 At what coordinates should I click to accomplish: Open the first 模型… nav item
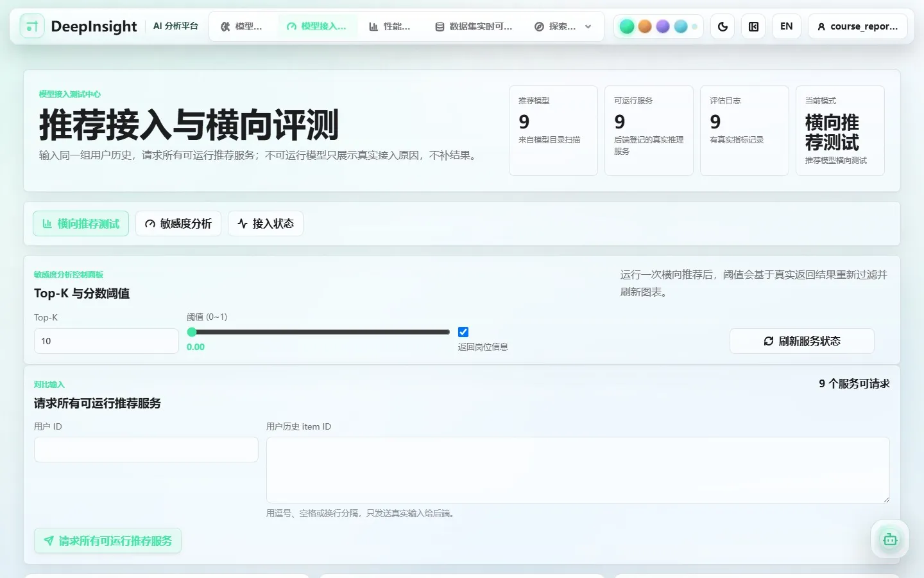(241, 26)
